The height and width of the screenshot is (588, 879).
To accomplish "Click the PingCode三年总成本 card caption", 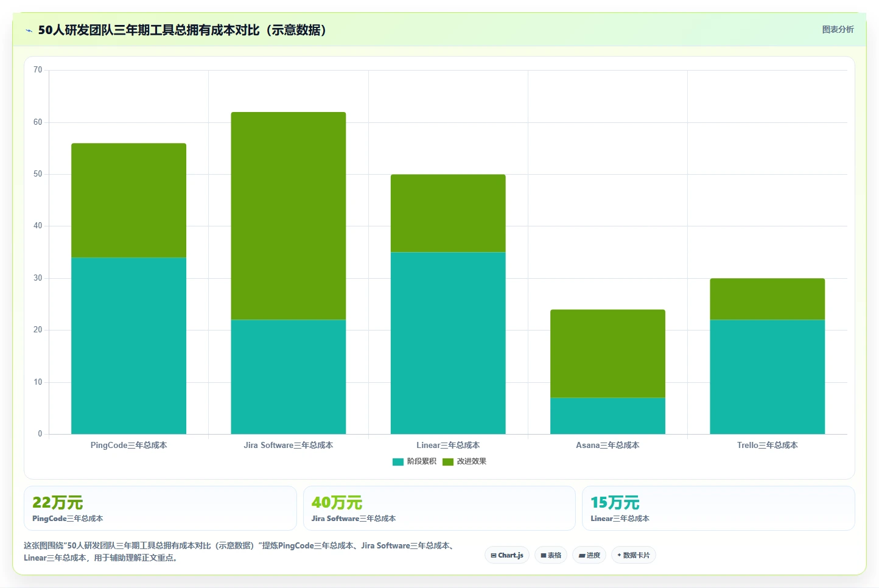I will pos(68,519).
